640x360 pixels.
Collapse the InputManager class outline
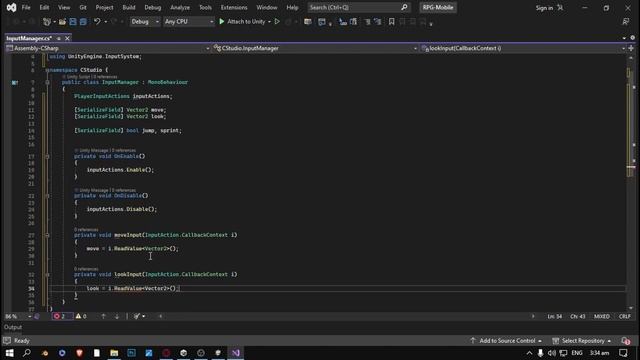(x=47, y=82)
